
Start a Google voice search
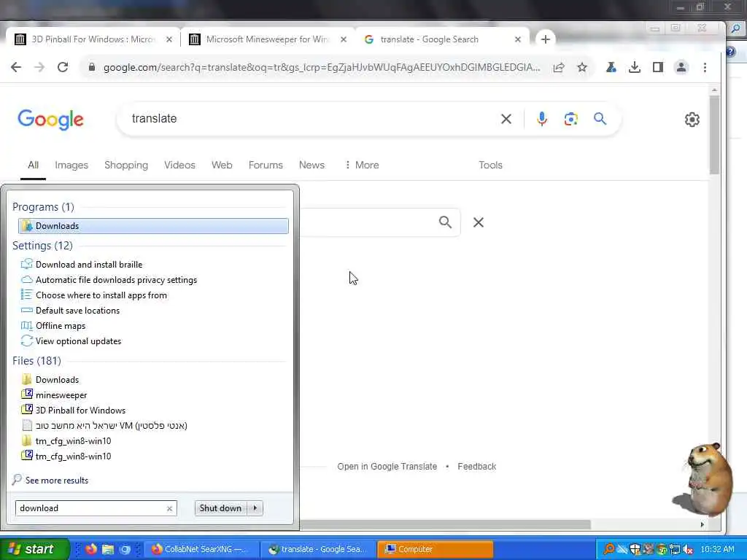[x=542, y=119]
